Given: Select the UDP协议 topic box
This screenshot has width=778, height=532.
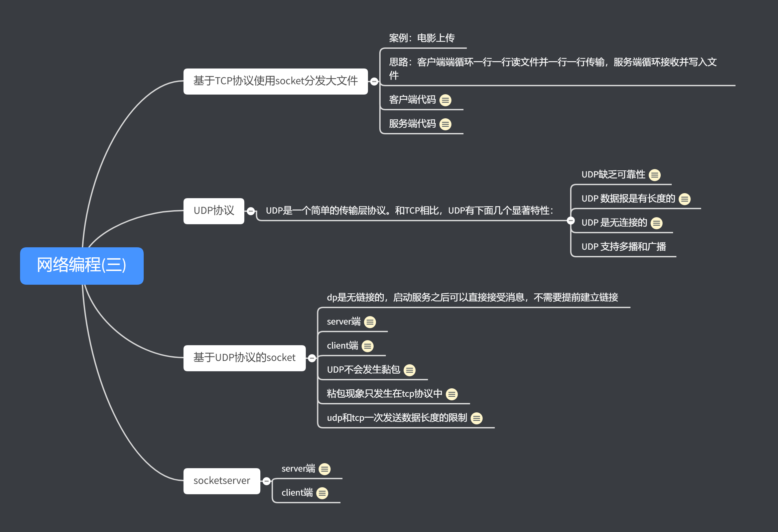Looking at the screenshot, I should pos(214,211).
